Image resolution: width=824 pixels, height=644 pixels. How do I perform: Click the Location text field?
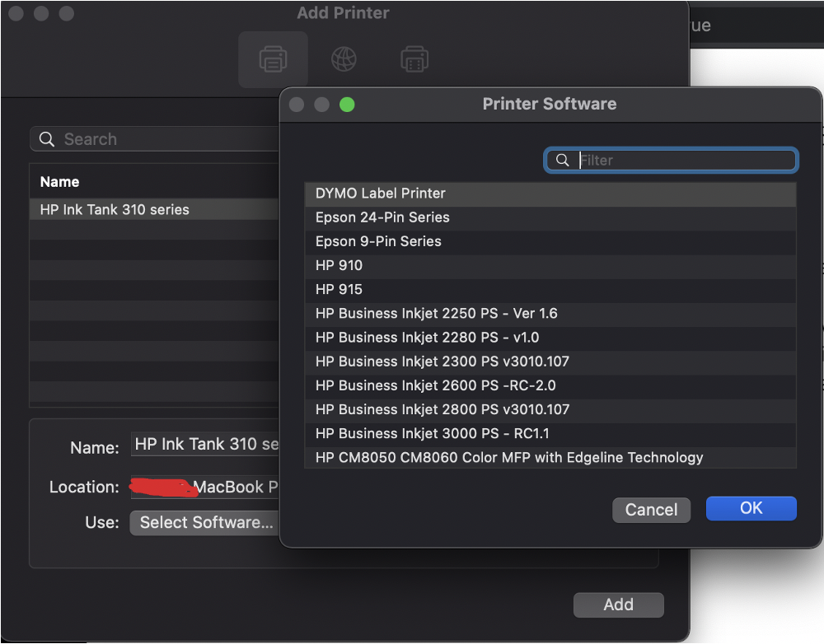(205, 487)
